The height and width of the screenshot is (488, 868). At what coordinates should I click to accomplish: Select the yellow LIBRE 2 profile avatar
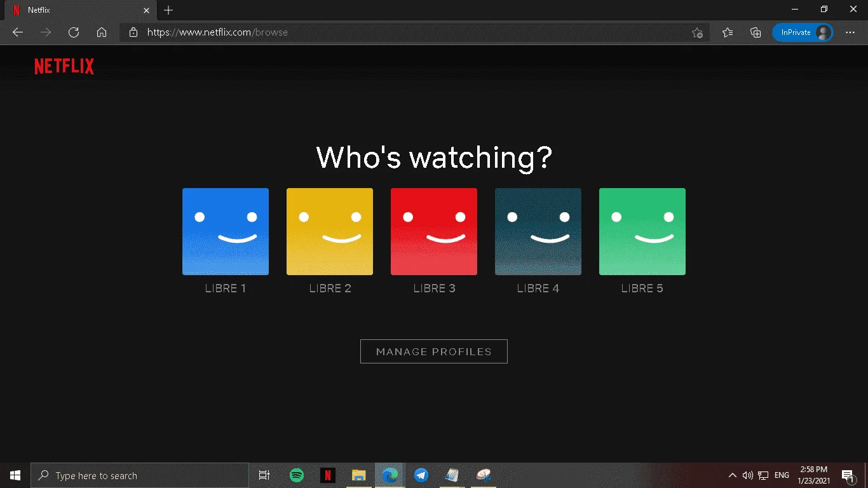(x=330, y=231)
